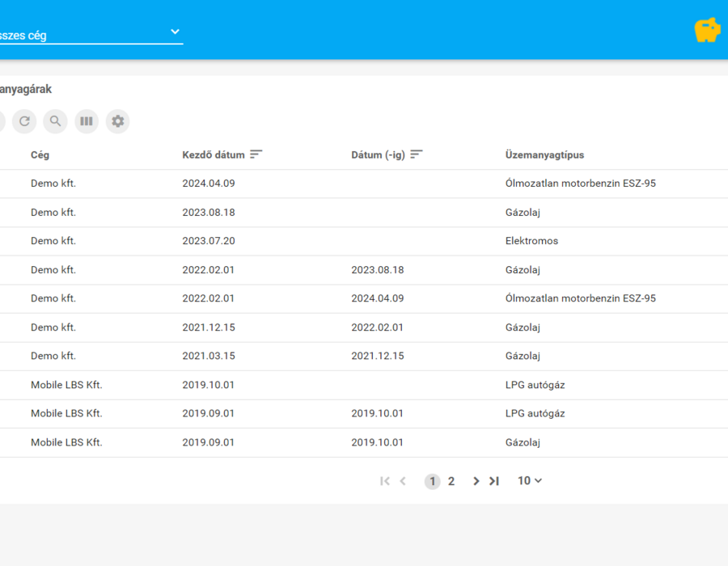Click end date 2024.04.09 cell
Image resolution: width=728 pixels, height=566 pixels.
pyautogui.click(x=378, y=298)
